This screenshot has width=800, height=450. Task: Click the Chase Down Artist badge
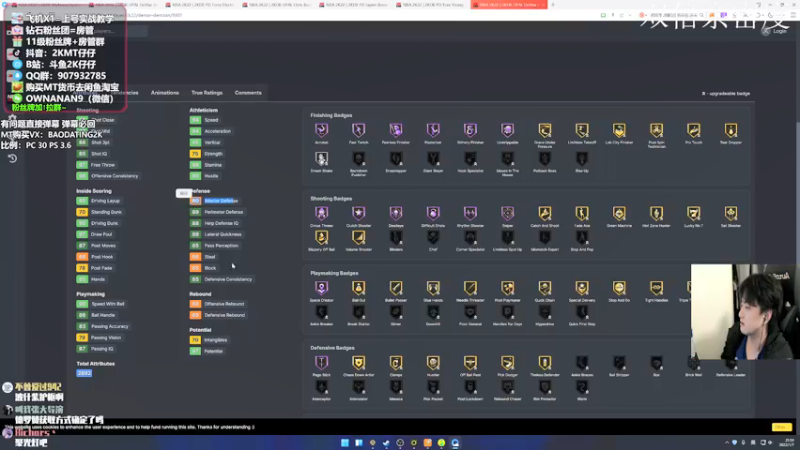pyautogui.click(x=359, y=363)
